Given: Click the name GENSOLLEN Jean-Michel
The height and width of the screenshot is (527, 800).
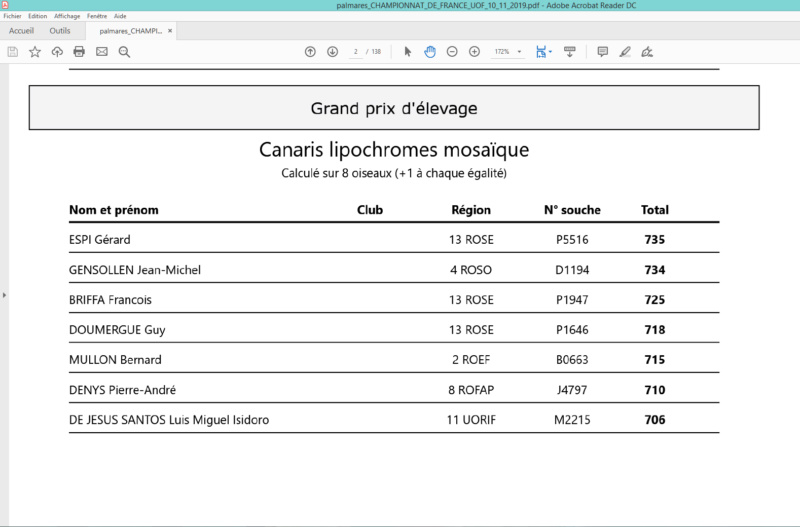Looking at the screenshot, I should click(x=135, y=270).
